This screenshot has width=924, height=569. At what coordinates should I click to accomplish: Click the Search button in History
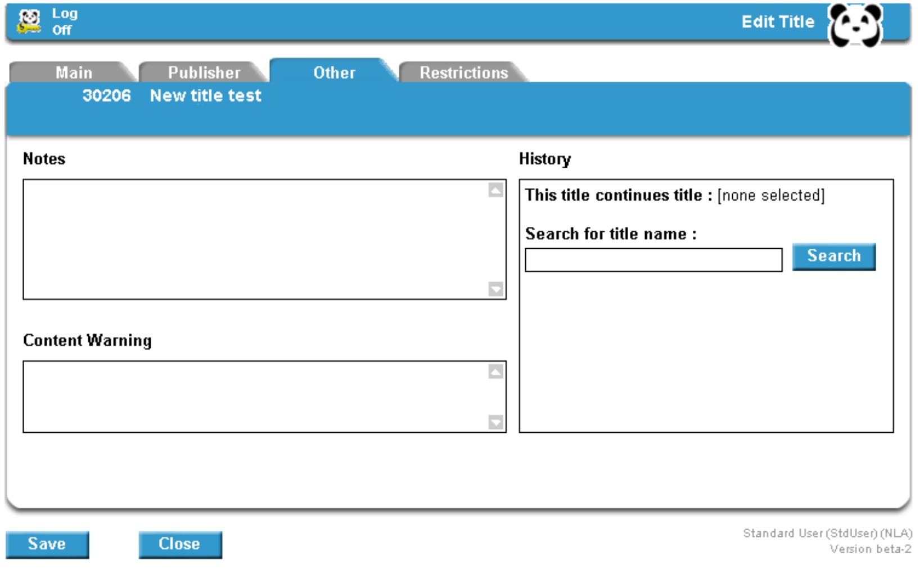(x=833, y=257)
